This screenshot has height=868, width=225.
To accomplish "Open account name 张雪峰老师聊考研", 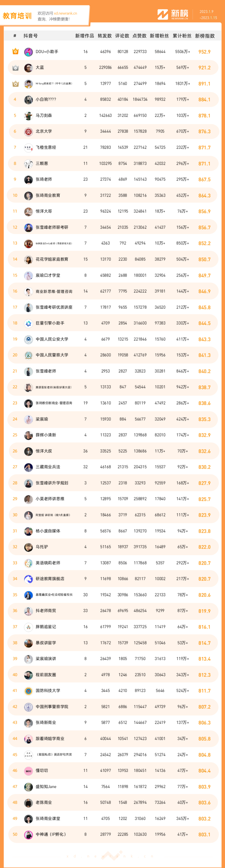I will click(x=52, y=227).
